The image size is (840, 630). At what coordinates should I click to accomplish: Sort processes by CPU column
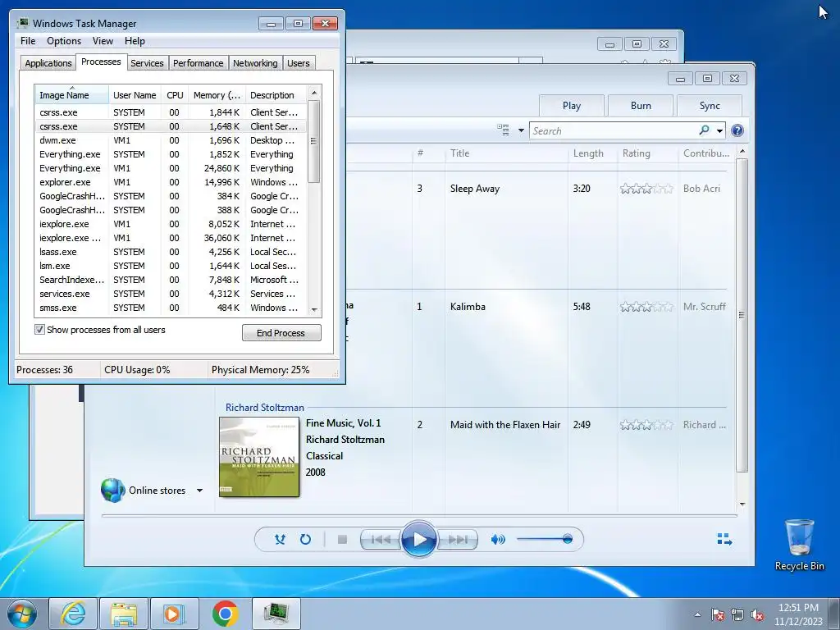(175, 95)
